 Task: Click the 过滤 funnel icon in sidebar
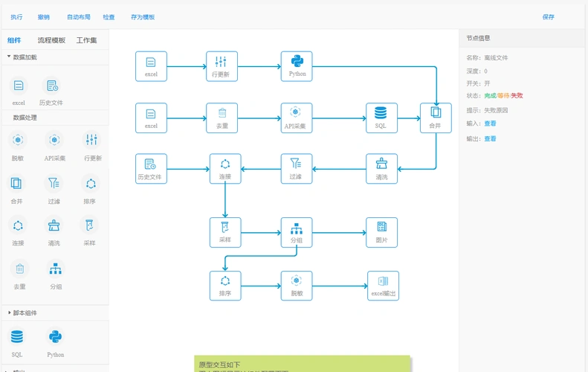(54, 183)
